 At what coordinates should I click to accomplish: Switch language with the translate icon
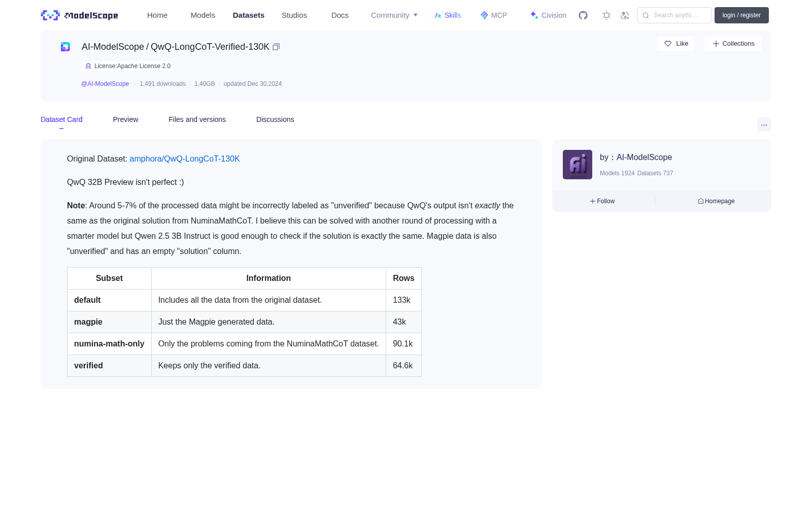(625, 15)
